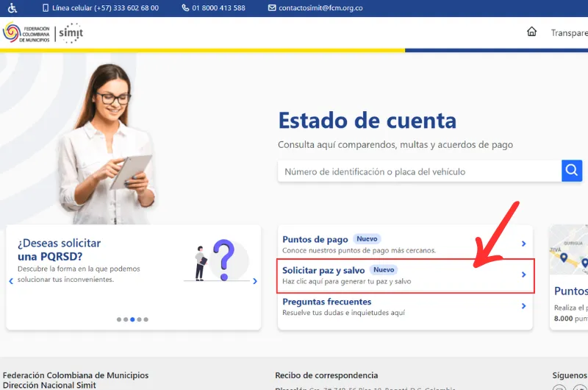Click the Estado de cuenta heading
The height and width of the screenshot is (390, 588).
click(x=367, y=121)
